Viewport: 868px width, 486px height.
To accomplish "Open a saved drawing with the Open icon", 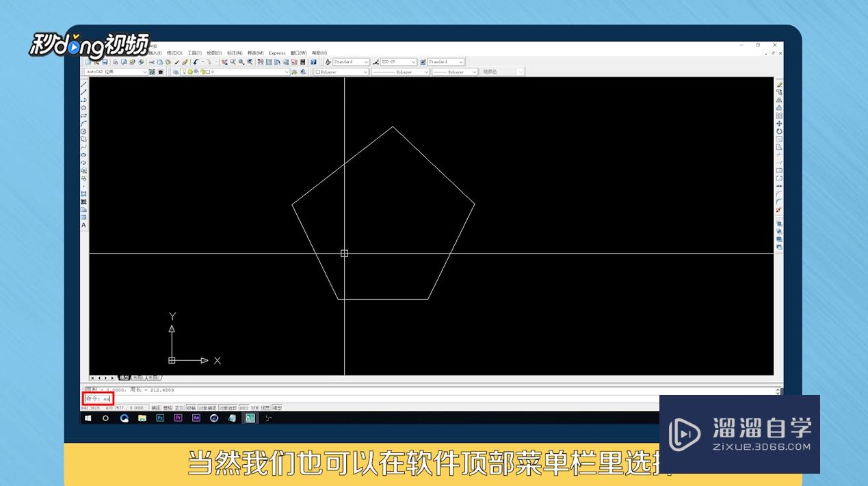I will pyautogui.click(x=96, y=62).
